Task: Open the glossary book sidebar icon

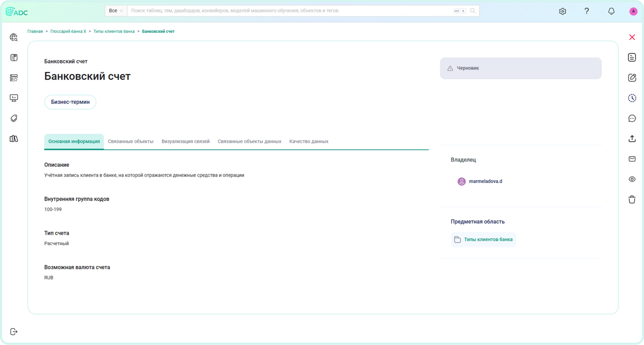Action: coord(14,58)
